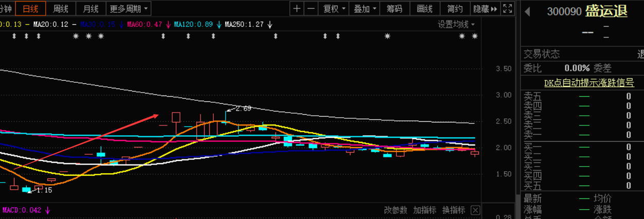Viewport: 644px width, 219px height.
Task: Expand the 复权 adjustment dropdown
Action: pyautogui.click(x=333, y=9)
